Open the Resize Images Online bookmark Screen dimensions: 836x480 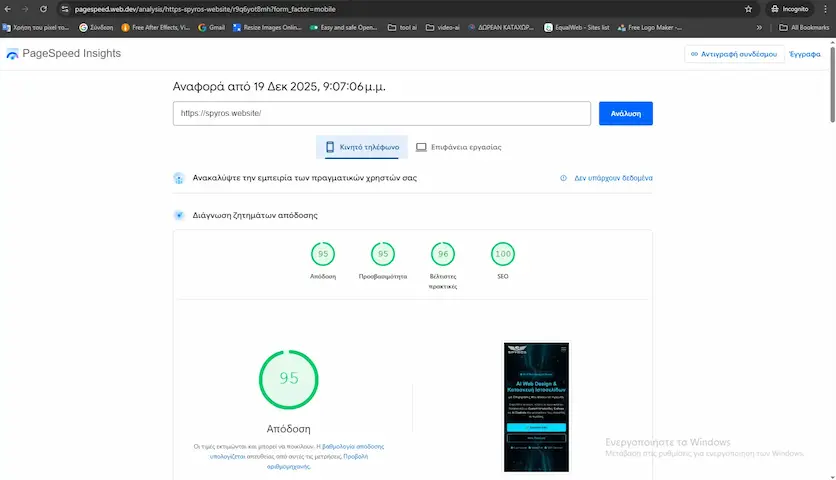coord(267,27)
